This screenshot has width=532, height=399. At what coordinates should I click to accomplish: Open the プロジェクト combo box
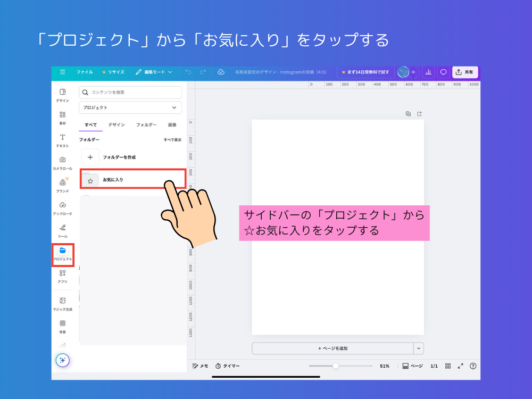(x=130, y=107)
